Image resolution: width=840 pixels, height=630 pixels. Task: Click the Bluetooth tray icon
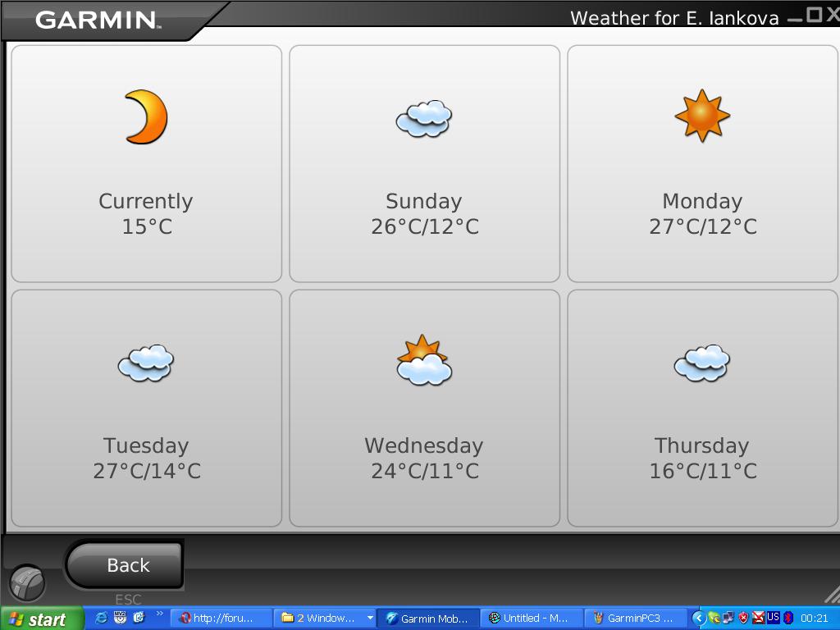(788, 619)
